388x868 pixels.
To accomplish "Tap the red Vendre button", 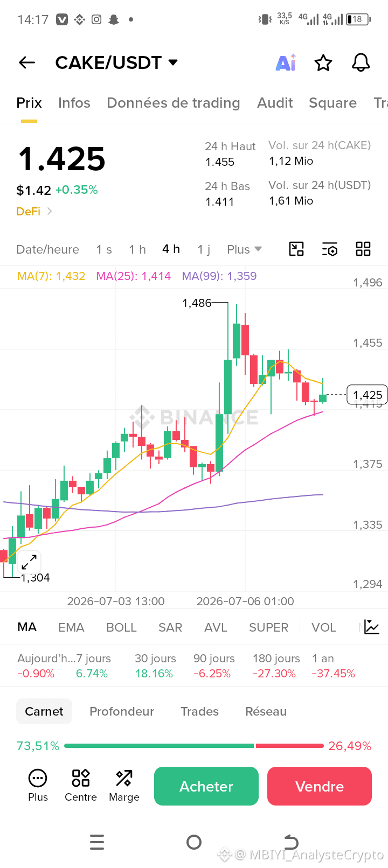I will 320,786.
